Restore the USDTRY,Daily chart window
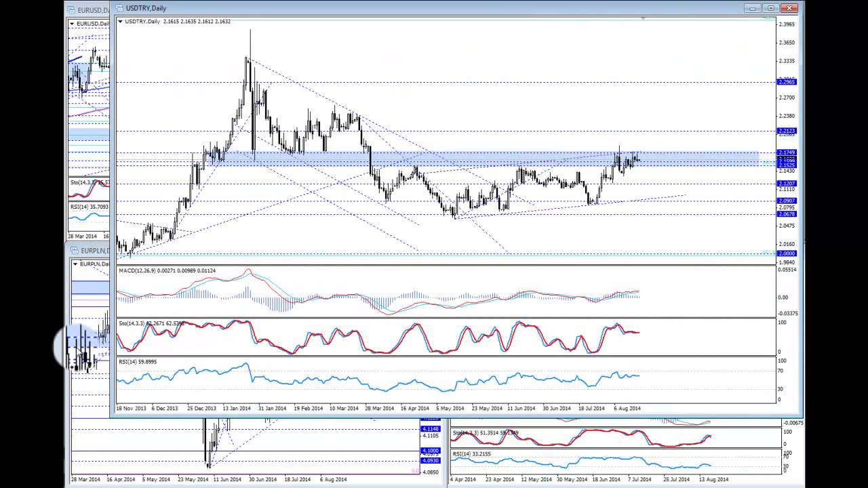 click(x=770, y=8)
